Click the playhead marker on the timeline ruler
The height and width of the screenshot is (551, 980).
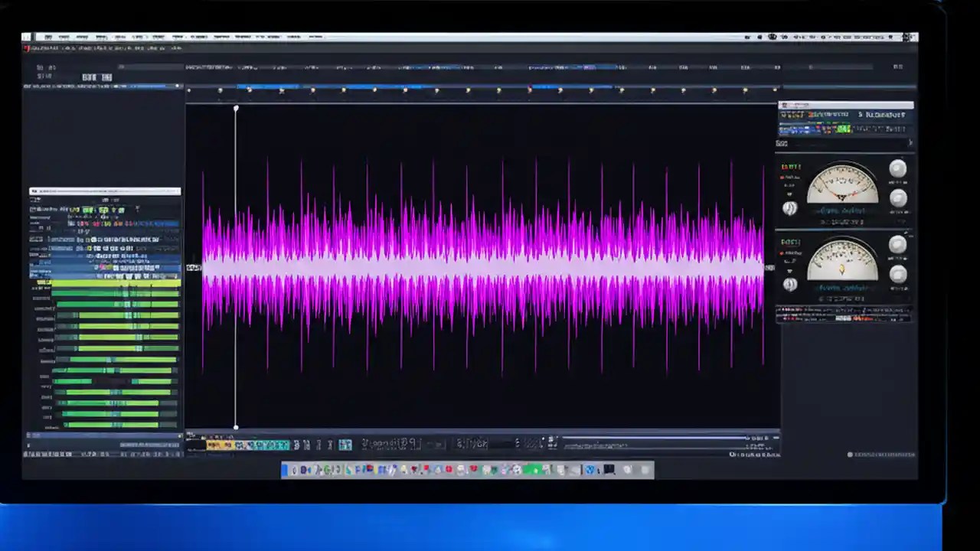pyautogui.click(x=236, y=108)
